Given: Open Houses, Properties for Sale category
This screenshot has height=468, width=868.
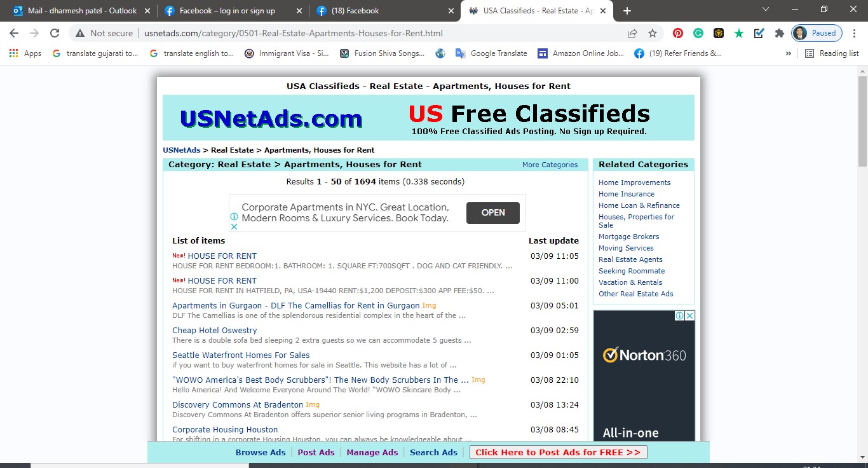Looking at the screenshot, I should 637,221.
